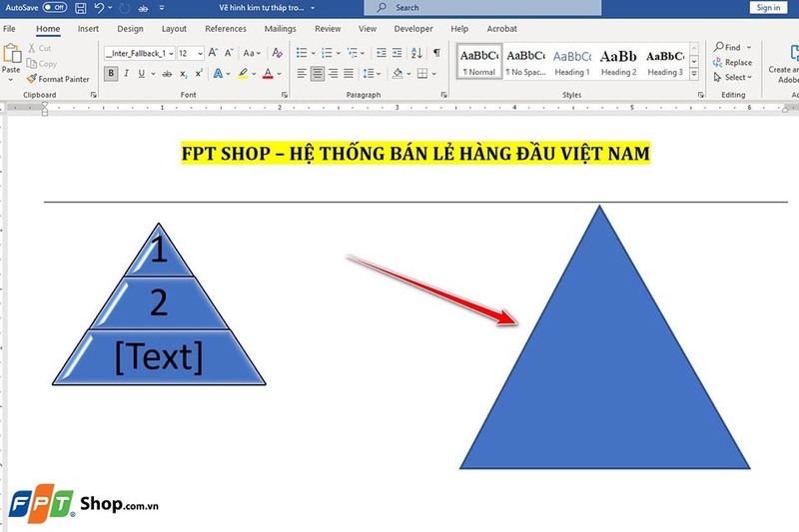Open the Mailings tab
The height and width of the screenshot is (532, 799).
click(x=281, y=29)
